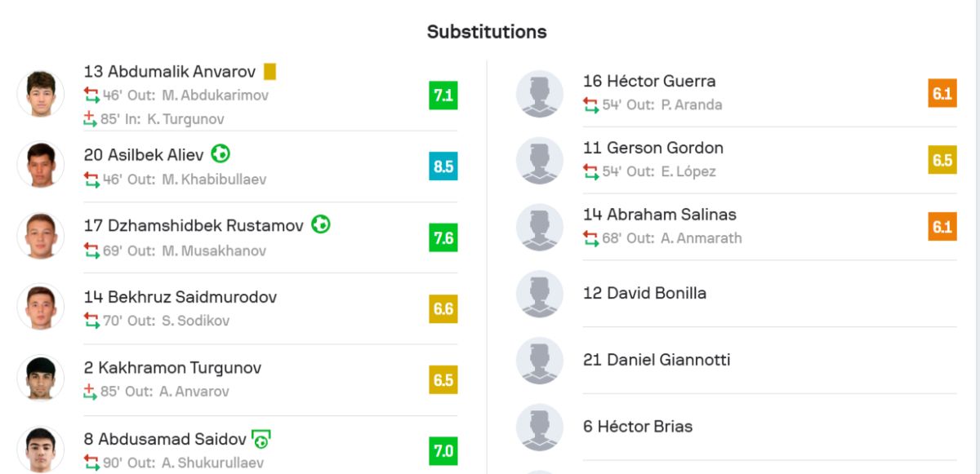Image resolution: width=980 pixels, height=474 pixels.
Task: Open Asilbek Aliev's player photo
Action: 41,165
